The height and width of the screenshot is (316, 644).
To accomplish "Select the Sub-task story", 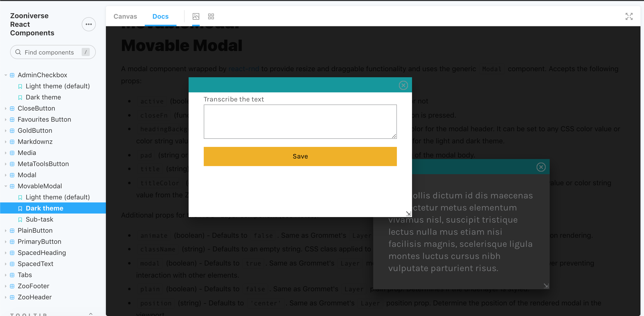I will coord(40,219).
